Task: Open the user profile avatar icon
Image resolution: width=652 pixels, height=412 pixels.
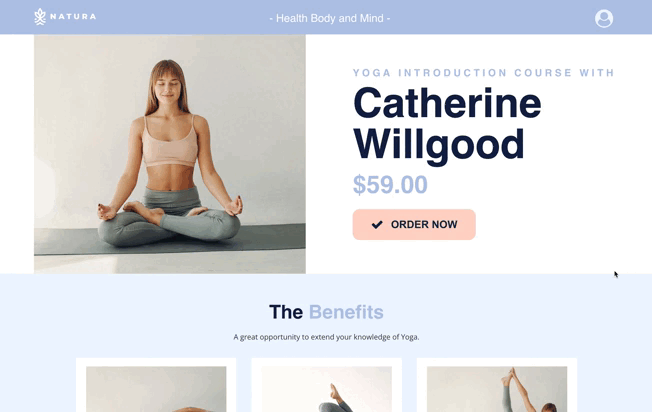Action: tap(604, 19)
